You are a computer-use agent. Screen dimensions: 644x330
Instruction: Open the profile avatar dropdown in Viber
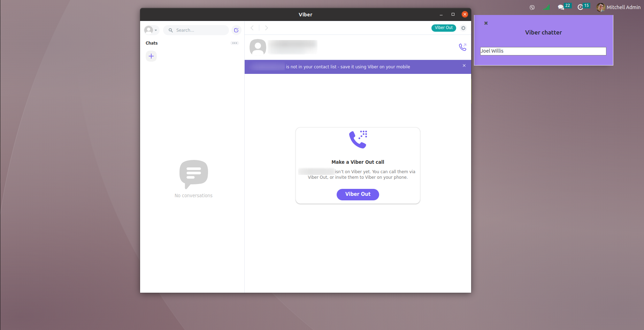pos(152,30)
